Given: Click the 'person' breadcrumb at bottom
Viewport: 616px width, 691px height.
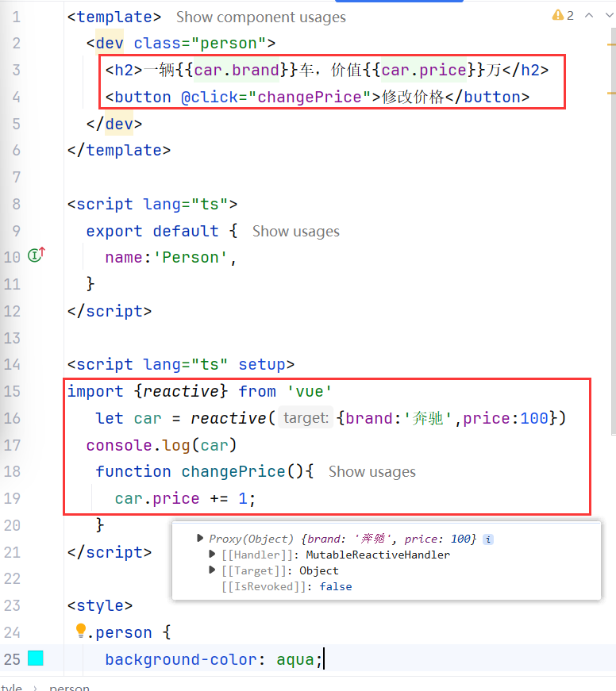Looking at the screenshot, I should [69, 687].
